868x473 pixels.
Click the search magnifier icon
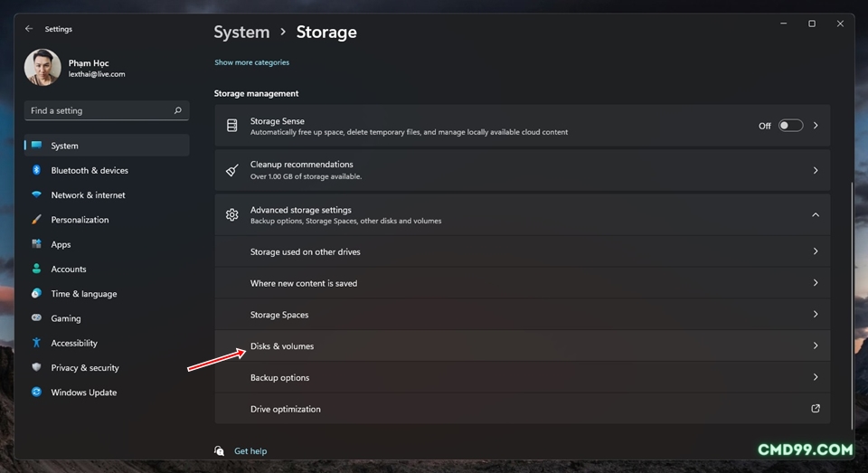[178, 110]
